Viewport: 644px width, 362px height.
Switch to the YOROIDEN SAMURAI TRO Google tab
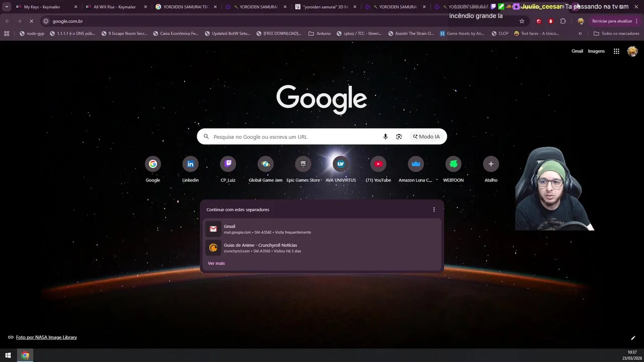pos(185,7)
